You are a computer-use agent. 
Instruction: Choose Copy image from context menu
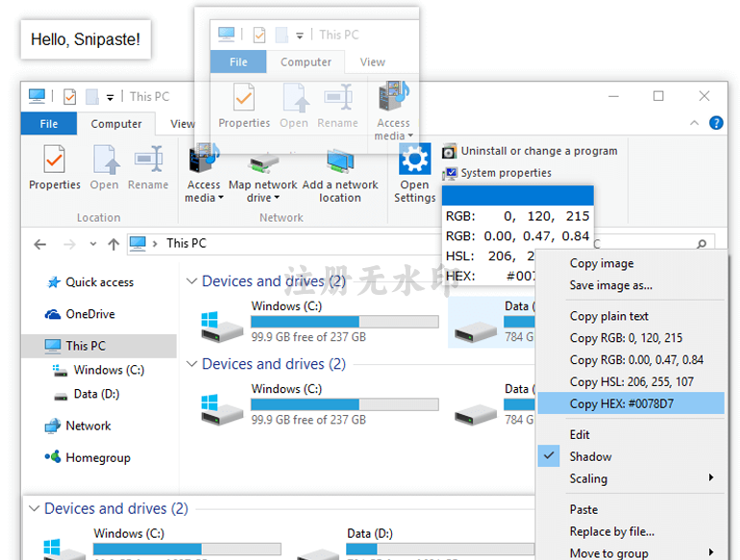(631, 263)
